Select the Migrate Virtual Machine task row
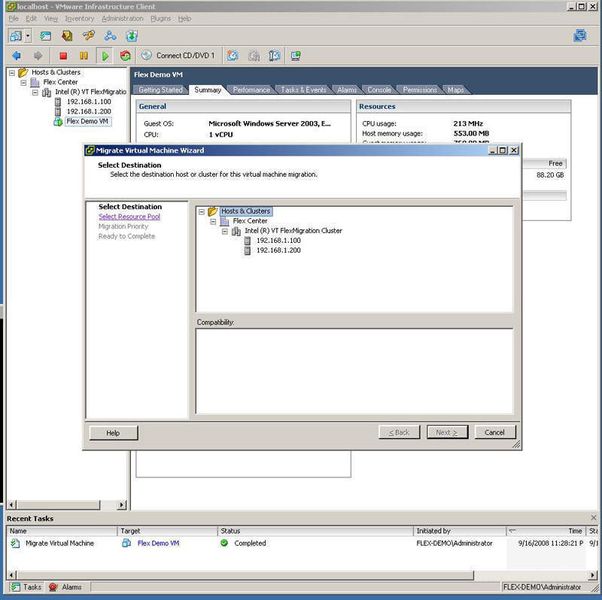 [301, 543]
